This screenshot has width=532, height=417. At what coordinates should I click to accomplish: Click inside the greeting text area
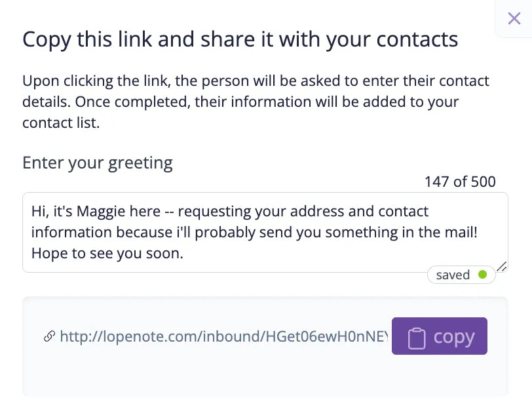pos(265,232)
